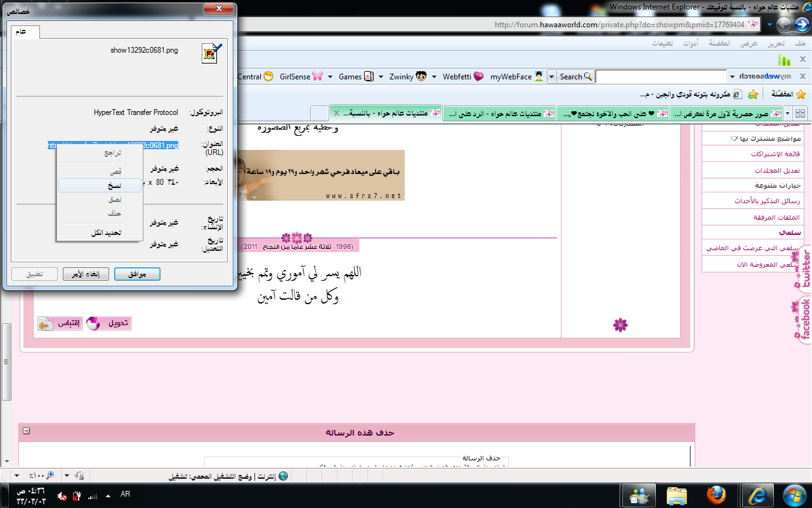Viewport: 812px width, 508px height.
Task: Click the Favorites star icon
Action: (800, 95)
